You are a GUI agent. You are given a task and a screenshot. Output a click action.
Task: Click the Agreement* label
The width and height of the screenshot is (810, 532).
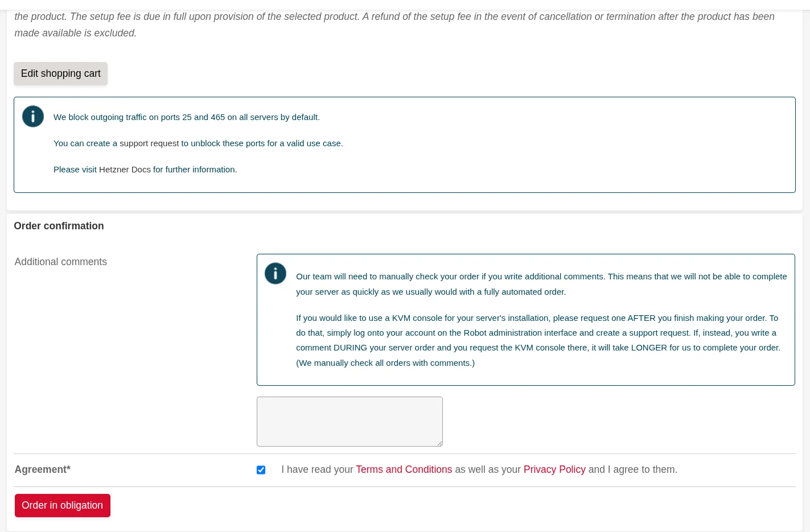pos(43,469)
